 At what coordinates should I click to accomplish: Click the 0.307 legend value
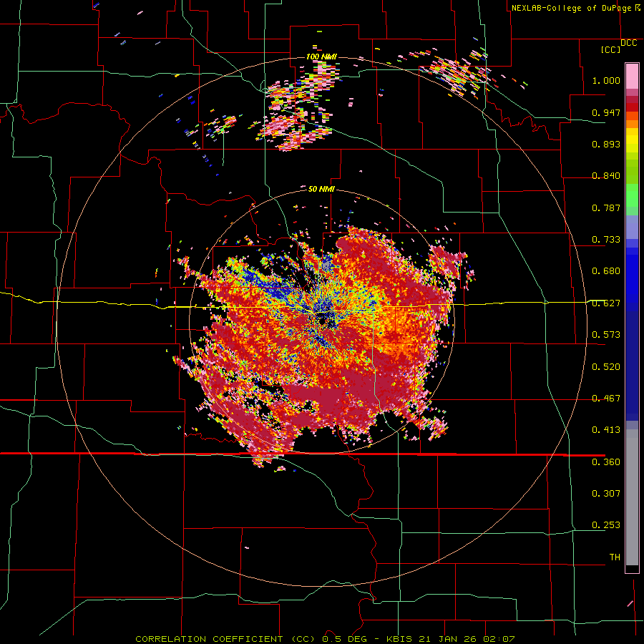click(x=606, y=494)
